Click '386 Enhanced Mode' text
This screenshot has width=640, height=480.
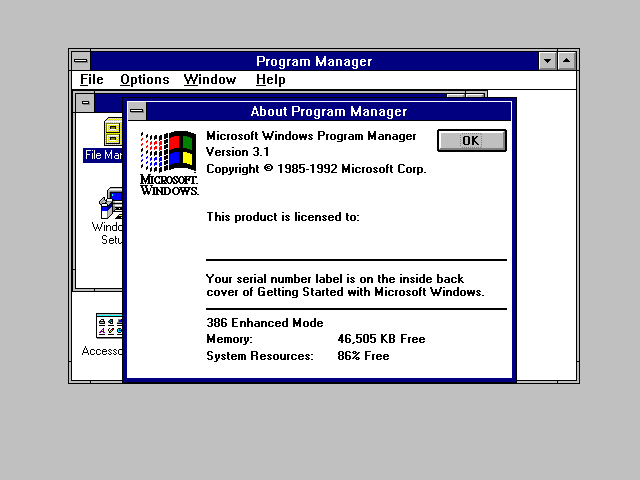pos(264,323)
